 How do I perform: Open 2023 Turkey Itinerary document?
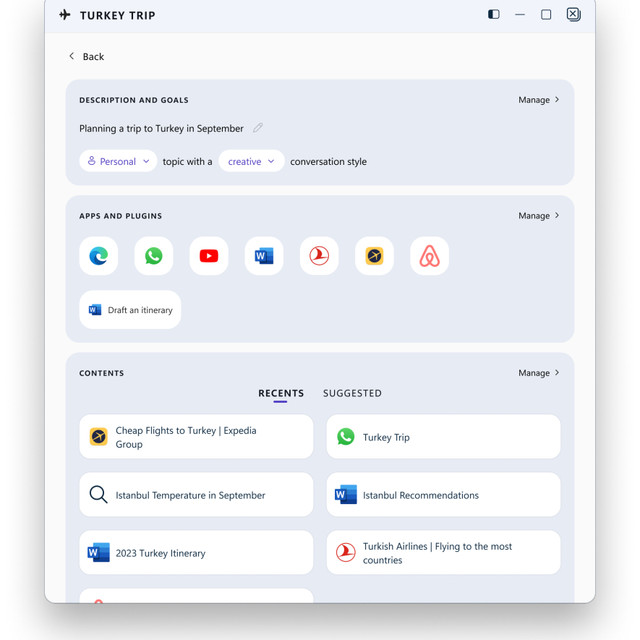[196, 553]
